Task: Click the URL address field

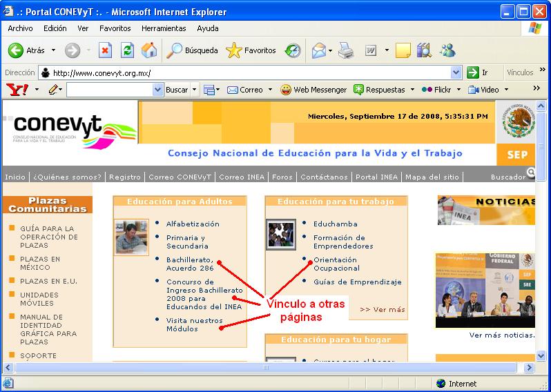Action: click(x=249, y=72)
